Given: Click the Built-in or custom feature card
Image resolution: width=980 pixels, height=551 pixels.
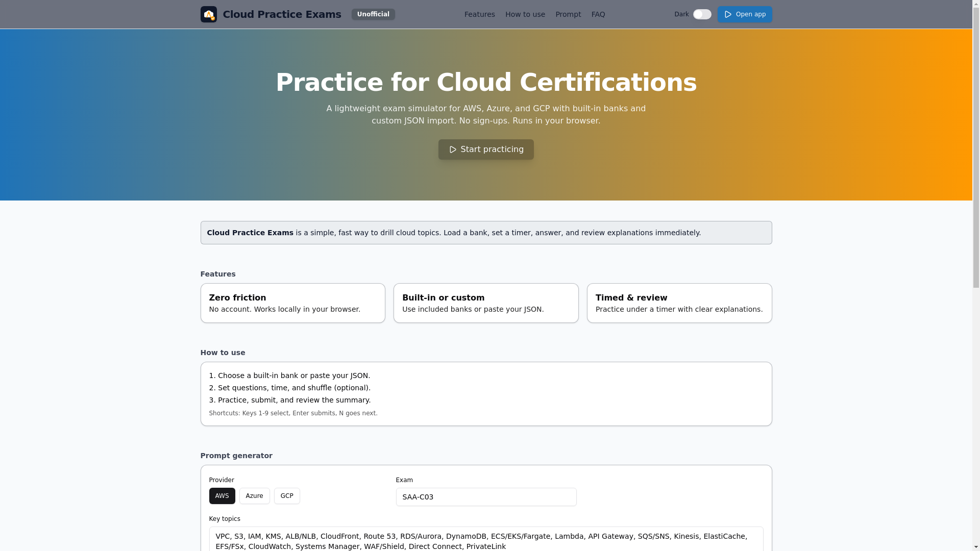Looking at the screenshot, I should point(486,303).
